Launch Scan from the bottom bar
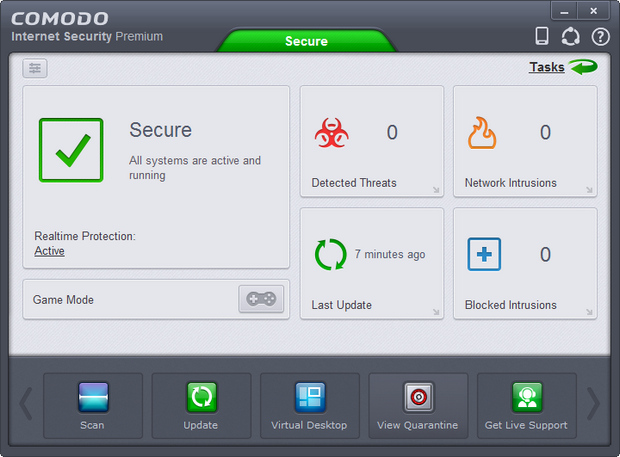 [x=93, y=406]
